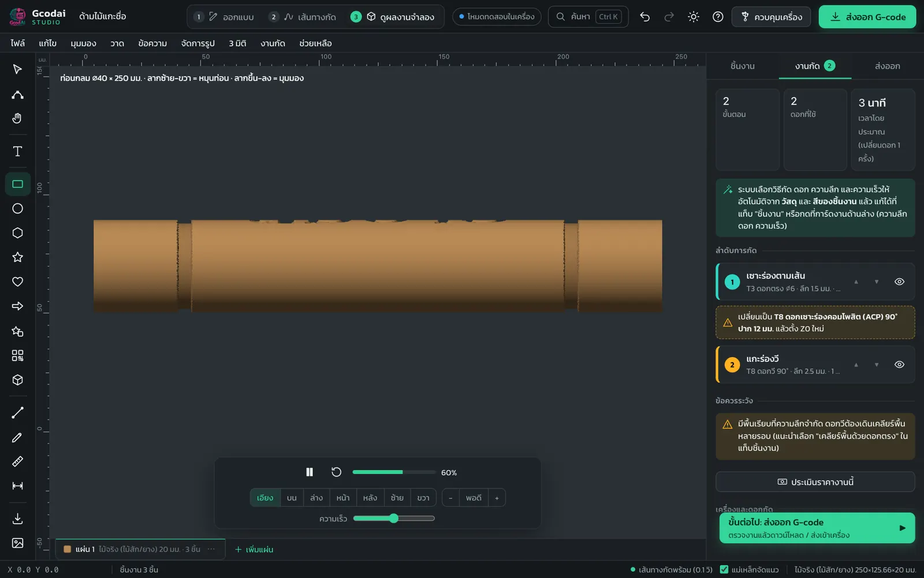Open the QR code tool

pyautogui.click(x=17, y=355)
